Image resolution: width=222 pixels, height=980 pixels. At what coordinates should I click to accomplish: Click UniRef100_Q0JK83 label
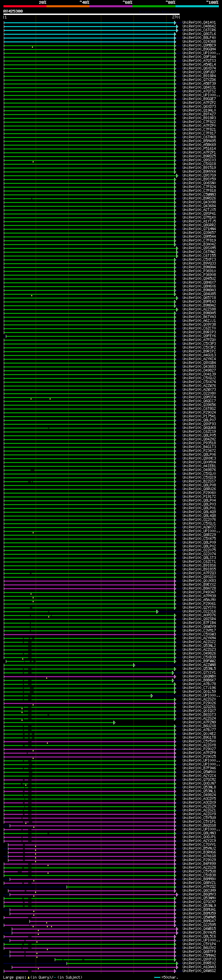tap(199, 581)
